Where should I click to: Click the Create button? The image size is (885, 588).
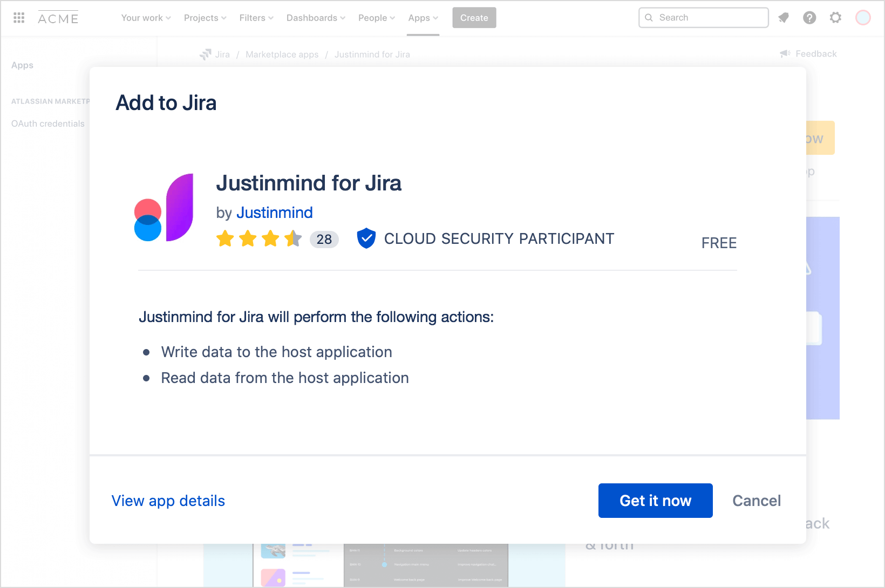[x=474, y=18]
